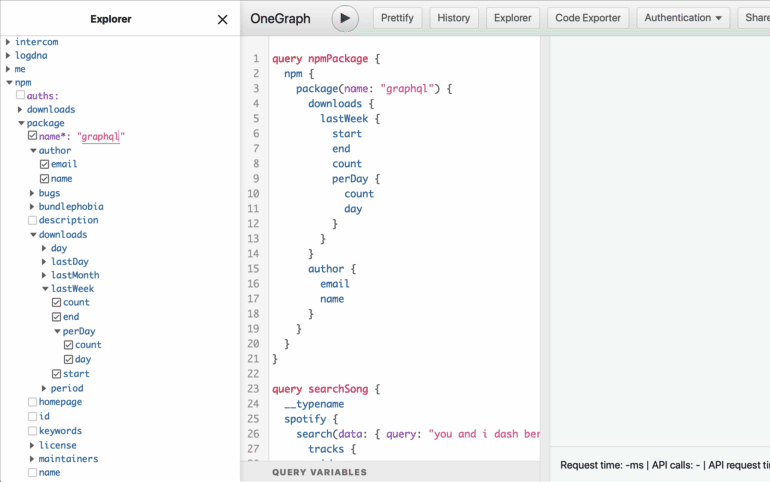This screenshot has height=482, width=770.
Task: Open the Query Variables pane
Action: (x=319, y=472)
